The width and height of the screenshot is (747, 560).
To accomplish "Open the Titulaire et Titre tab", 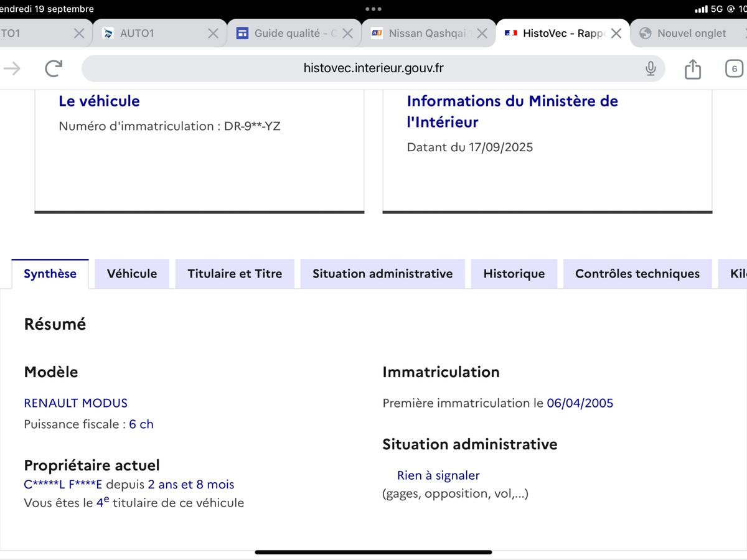I will coord(235,274).
